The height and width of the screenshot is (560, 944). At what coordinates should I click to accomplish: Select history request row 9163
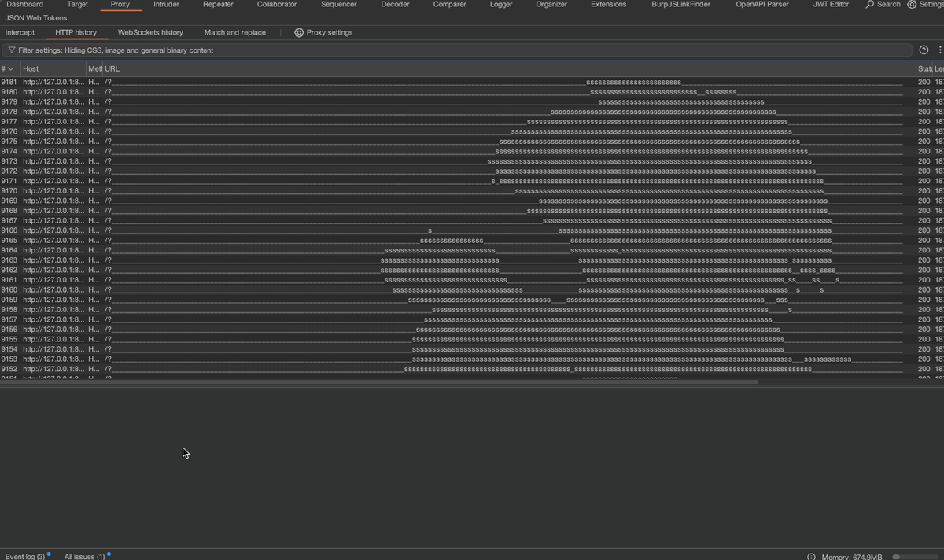(472, 260)
